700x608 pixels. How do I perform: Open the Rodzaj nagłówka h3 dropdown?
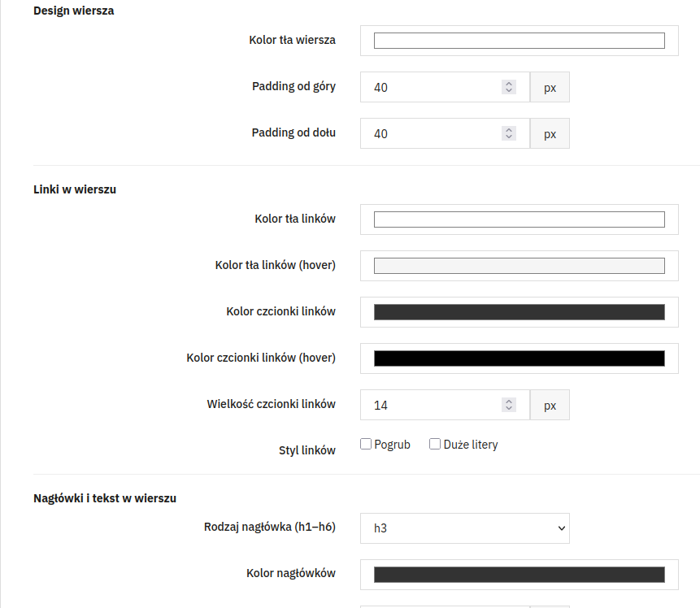(x=465, y=528)
